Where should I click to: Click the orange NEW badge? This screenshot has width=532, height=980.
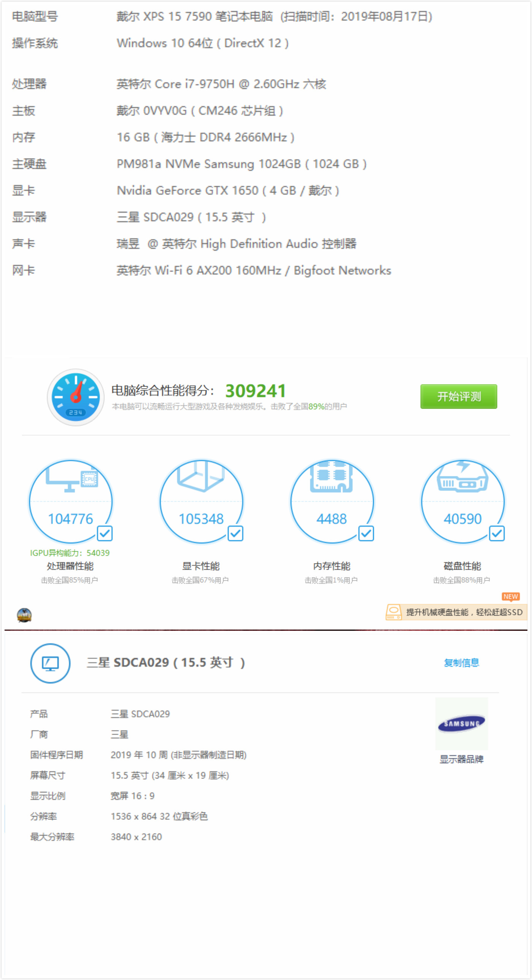point(510,597)
